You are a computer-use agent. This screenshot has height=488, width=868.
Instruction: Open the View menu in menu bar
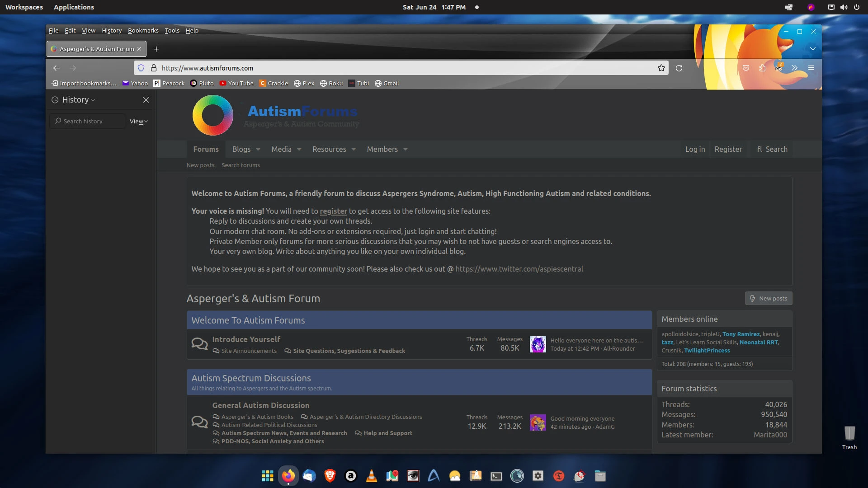point(89,30)
